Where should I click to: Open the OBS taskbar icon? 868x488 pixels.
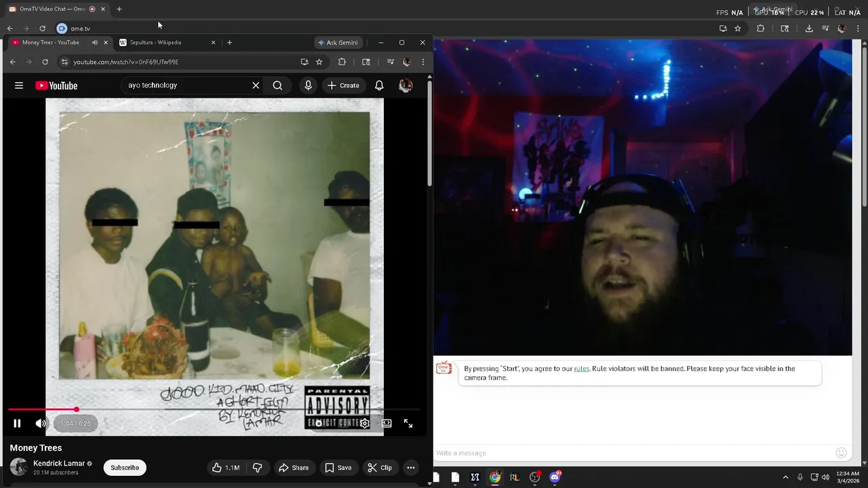[535, 477]
